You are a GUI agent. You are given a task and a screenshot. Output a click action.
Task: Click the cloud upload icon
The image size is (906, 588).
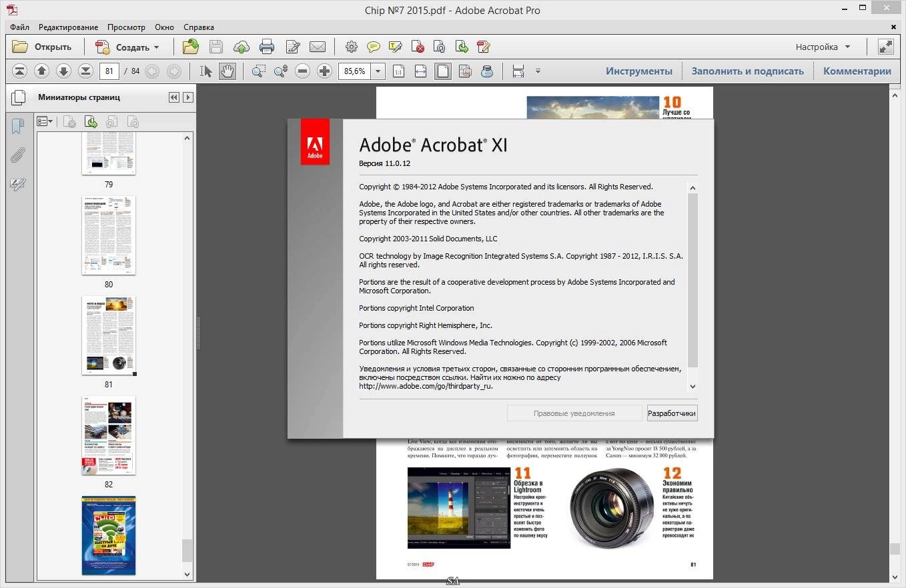pos(242,47)
